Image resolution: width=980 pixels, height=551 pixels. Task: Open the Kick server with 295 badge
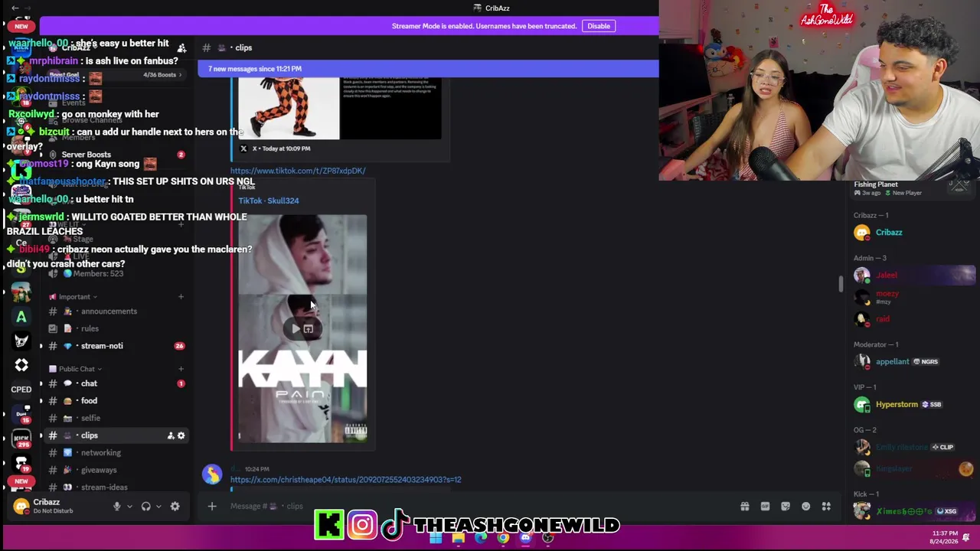pyautogui.click(x=21, y=439)
